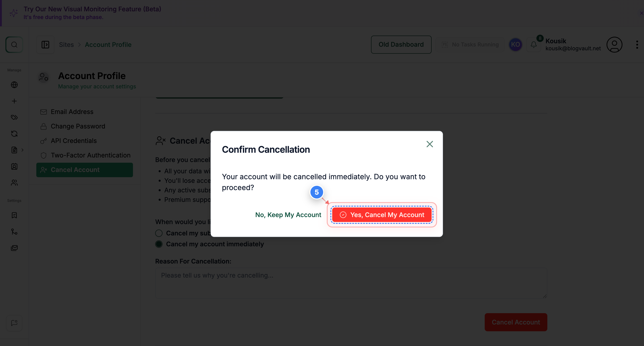Open the three-dot menu at the top right
Image resolution: width=644 pixels, height=346 pixels.
click(637, 44)
